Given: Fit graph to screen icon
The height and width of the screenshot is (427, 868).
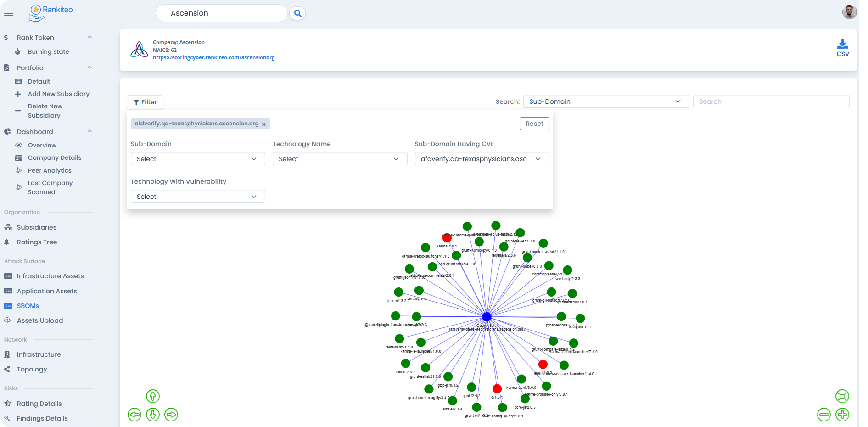Looking at the screenshot, I should 842,396.
